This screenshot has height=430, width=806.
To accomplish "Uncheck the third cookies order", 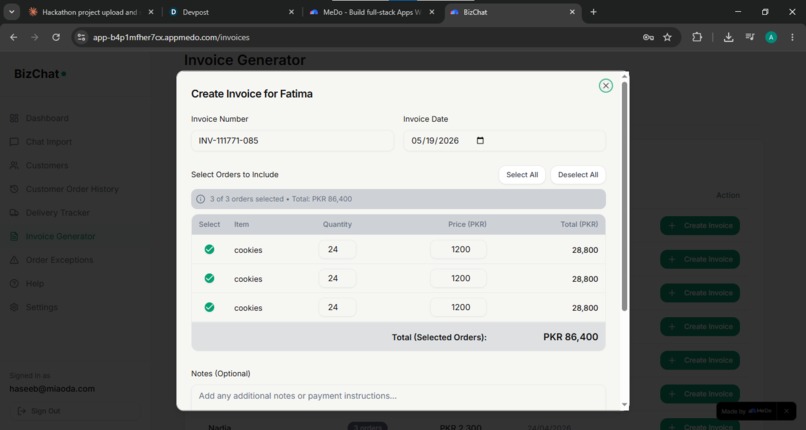I will click(x=209, y=307).
